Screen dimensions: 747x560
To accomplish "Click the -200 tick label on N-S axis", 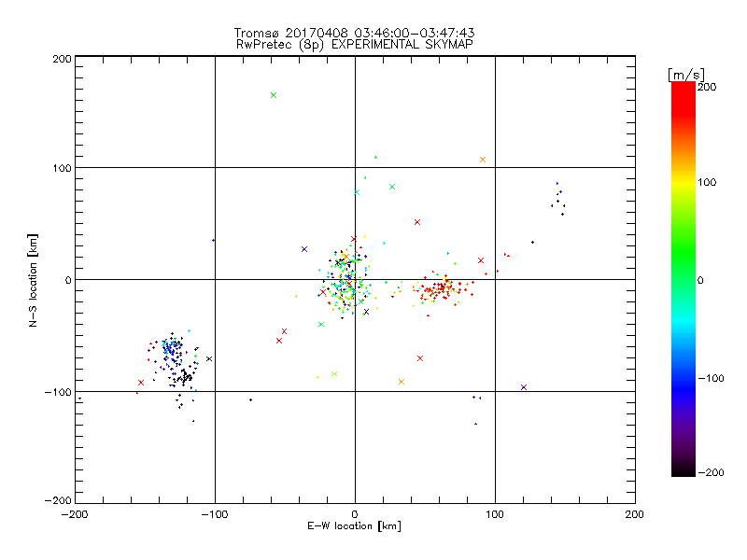I will tap(58, 500).
